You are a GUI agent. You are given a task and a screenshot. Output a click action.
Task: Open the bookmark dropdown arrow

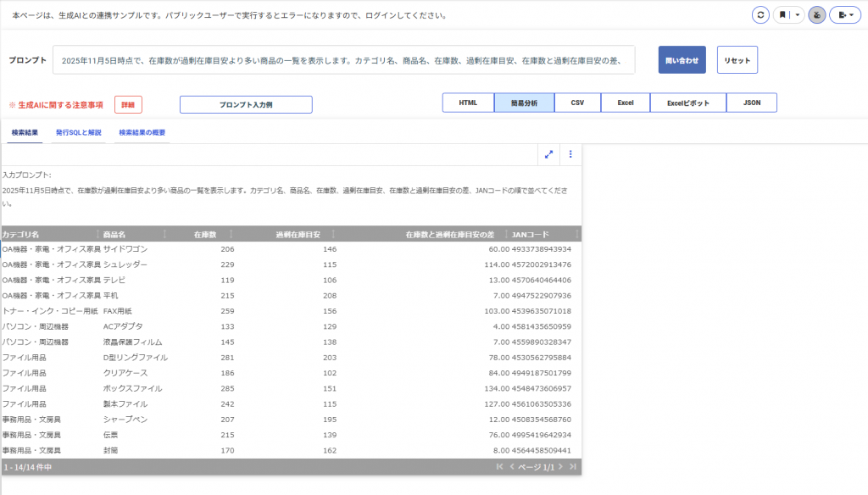pos(797,15)
